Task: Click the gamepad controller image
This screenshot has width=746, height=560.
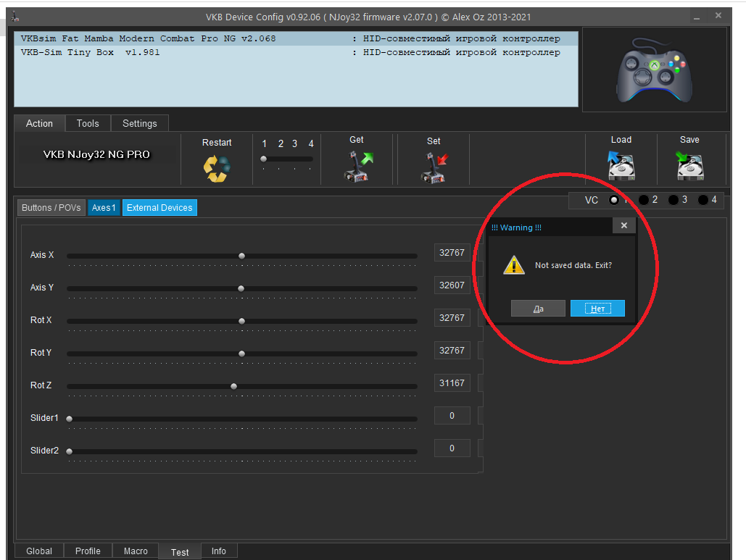Action: tap(654, 70)
